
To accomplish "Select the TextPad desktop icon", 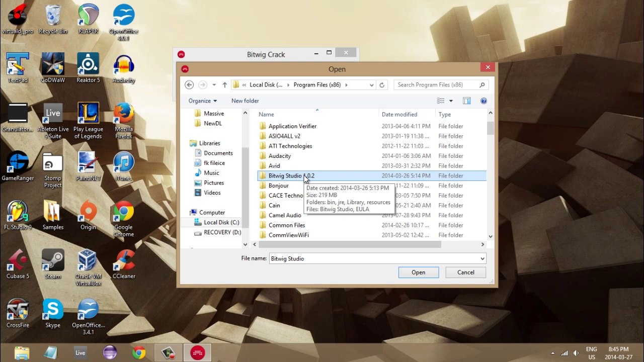I will coord(18,68).
